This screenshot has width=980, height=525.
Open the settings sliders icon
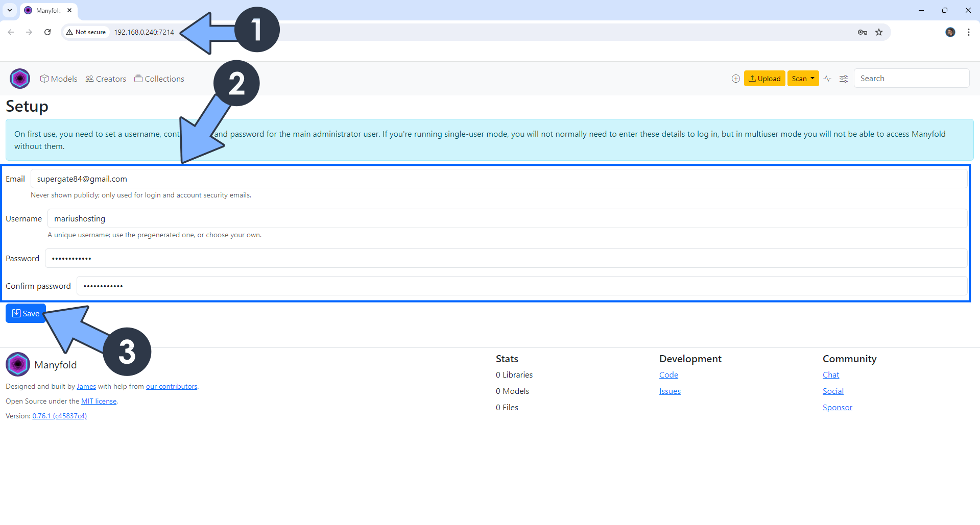point(844,79)
